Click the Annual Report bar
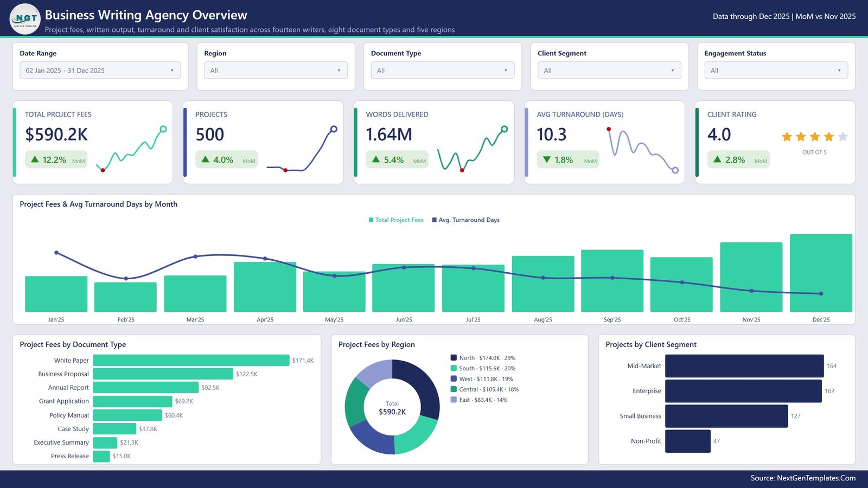Image resolution: width=868 pixels, height=488 pixels. 145,388
